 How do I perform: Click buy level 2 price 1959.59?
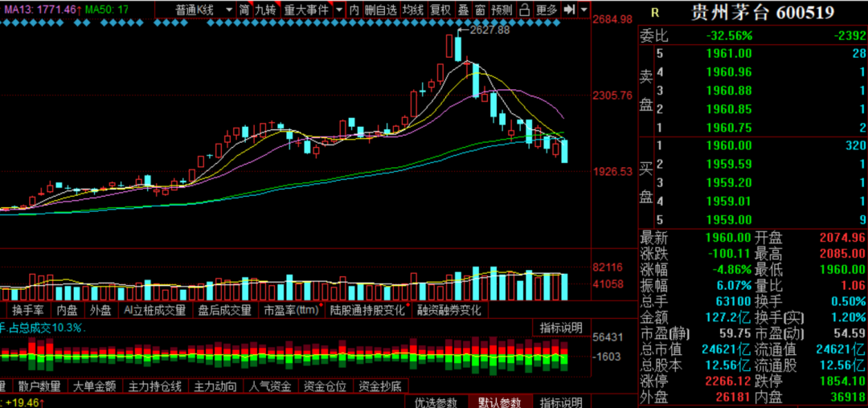[x=729, y=164]
